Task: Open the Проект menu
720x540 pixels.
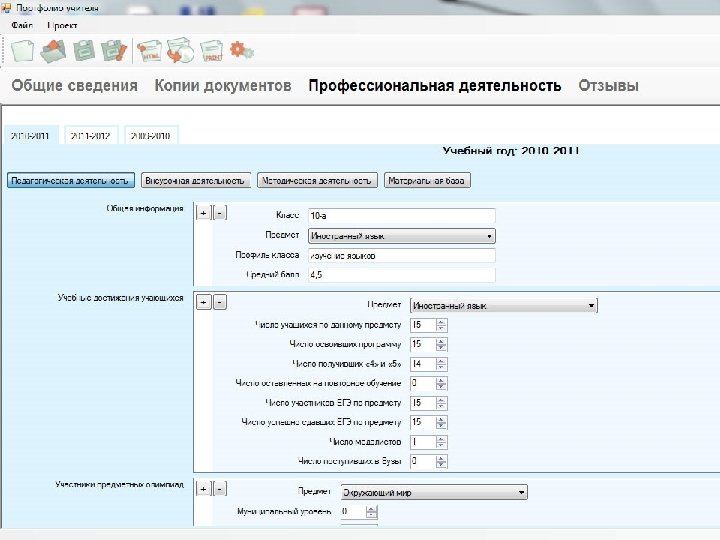Action: click(x=62, y=25)
